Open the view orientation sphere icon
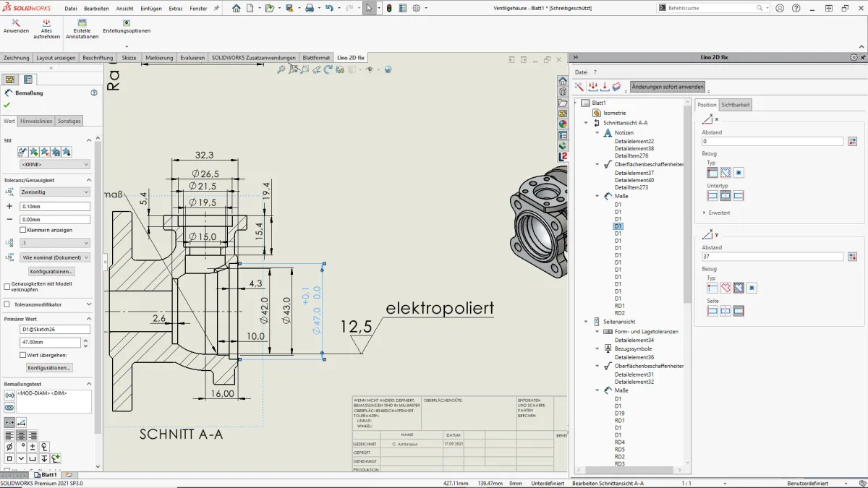868x488 pixels. point(388,69)
